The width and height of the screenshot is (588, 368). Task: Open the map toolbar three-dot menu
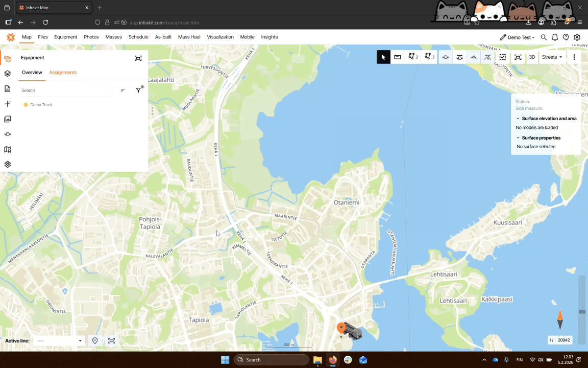tap(574, 57)
